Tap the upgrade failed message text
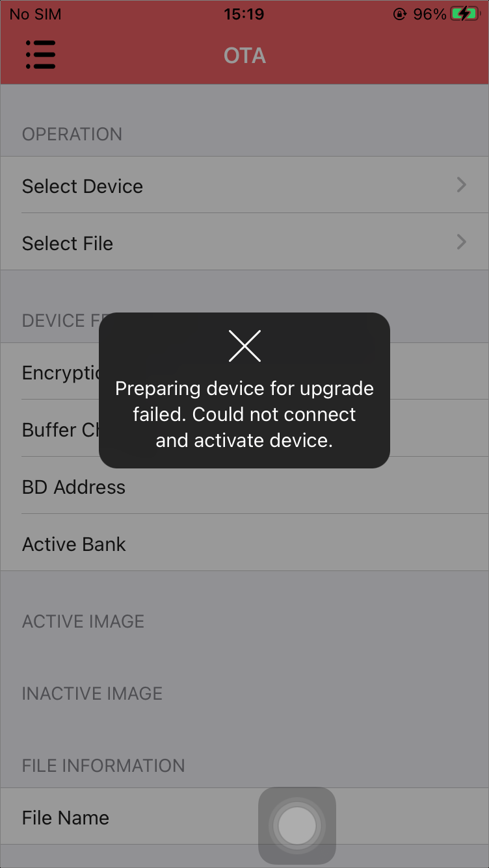The image size is (489, 868). (x=244, y=415)
